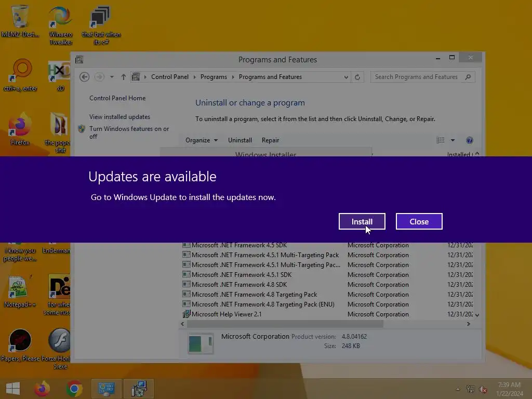Viewport: 532px width, 399px height.
Task: Open the Organize menu
Action: [x=202, y=140]
